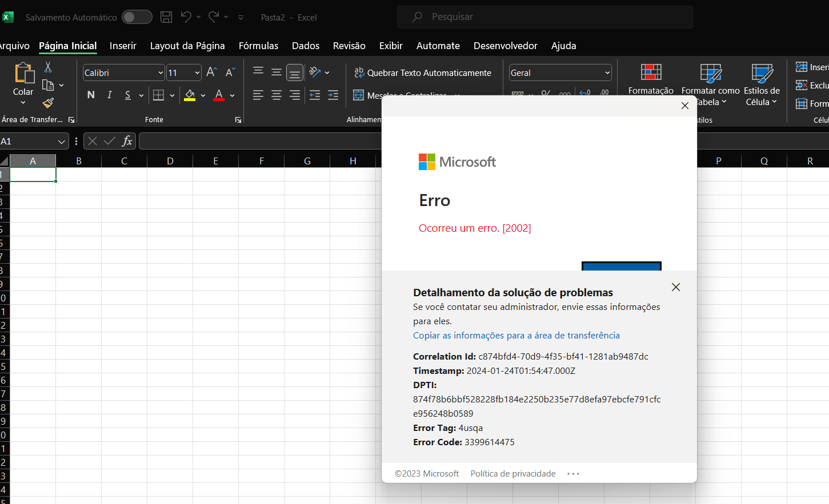The width and height of the screenshot is (829, 504).
Task: Expand the orientation dropdown arrow
Action: 327,72
